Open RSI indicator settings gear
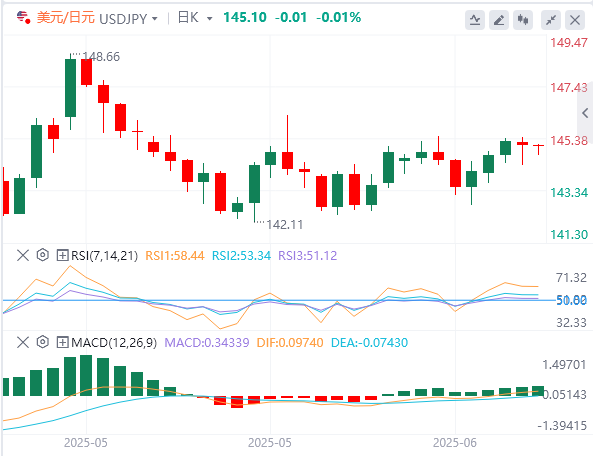The height and width of the screenshot is (456, 593). [x=43, y=255]
